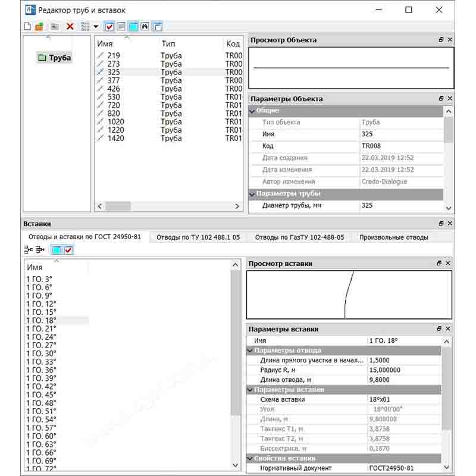
Task: Select pipe 530 in the list
Action: click(114, 97)
